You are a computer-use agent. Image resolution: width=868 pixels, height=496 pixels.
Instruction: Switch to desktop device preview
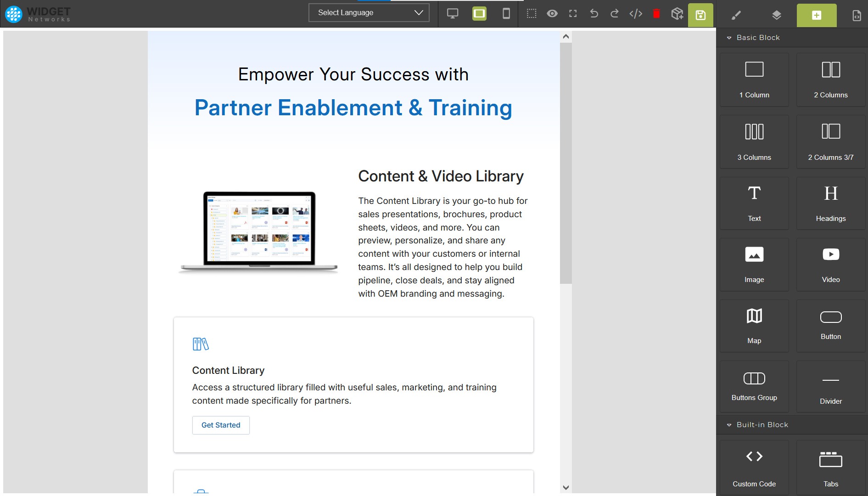(x=453, y=14)
